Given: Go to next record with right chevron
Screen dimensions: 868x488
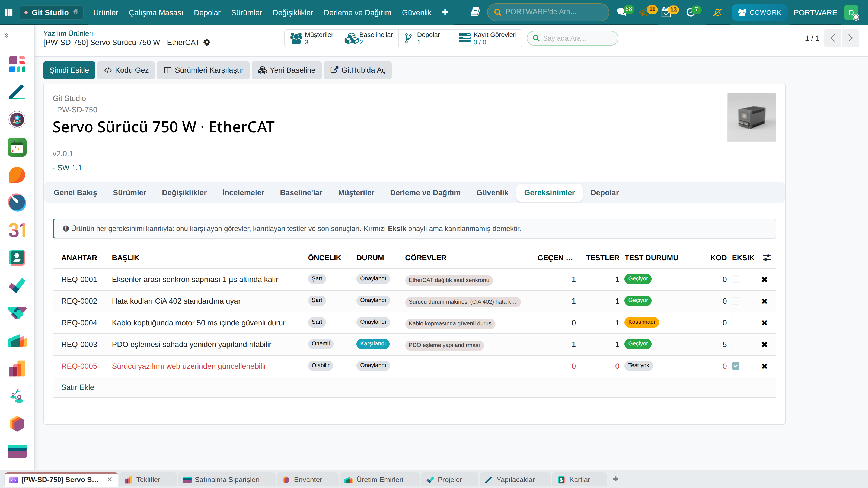Looking at the screenshot, I should 850,38.
